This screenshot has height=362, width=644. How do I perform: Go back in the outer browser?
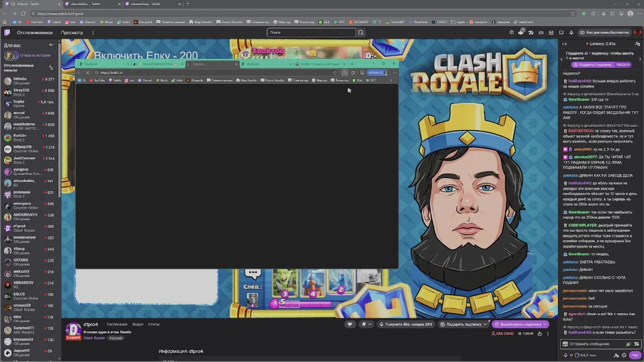[5, 14]
